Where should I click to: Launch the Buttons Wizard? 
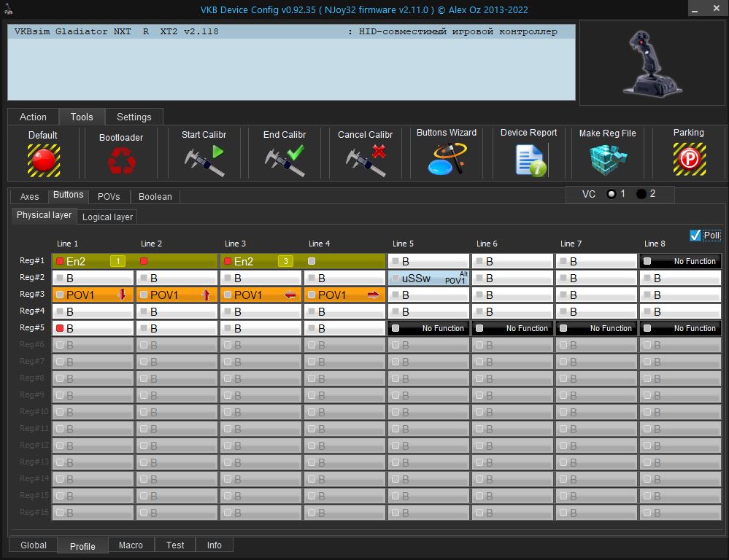point(447,159)
